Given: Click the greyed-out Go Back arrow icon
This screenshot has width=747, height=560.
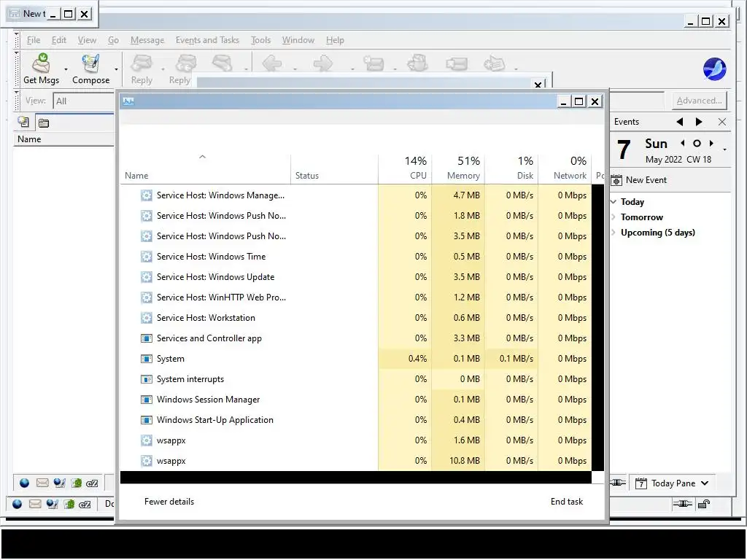Looking at the screenshot, I should click(x=272, y=63).
